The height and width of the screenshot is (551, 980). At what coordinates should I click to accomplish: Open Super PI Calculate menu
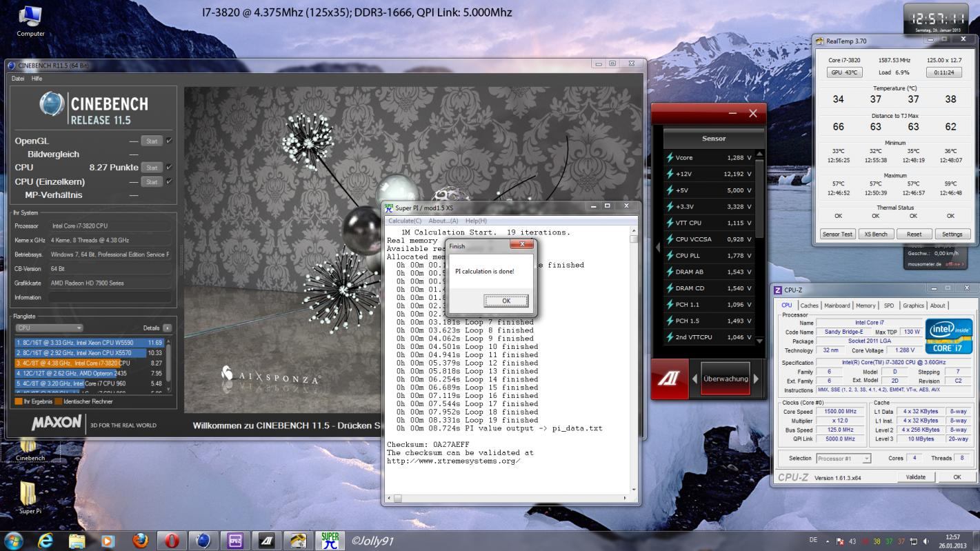[405, 221]
